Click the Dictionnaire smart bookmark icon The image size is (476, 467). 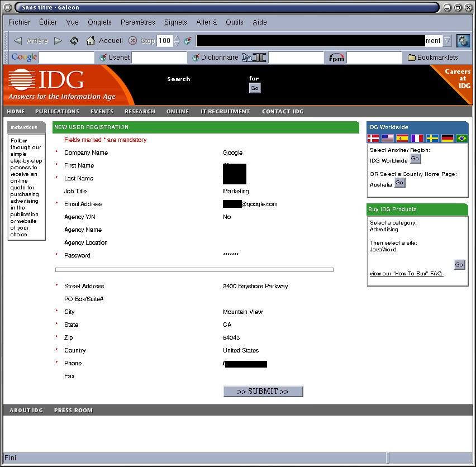(x=196, y=58)
